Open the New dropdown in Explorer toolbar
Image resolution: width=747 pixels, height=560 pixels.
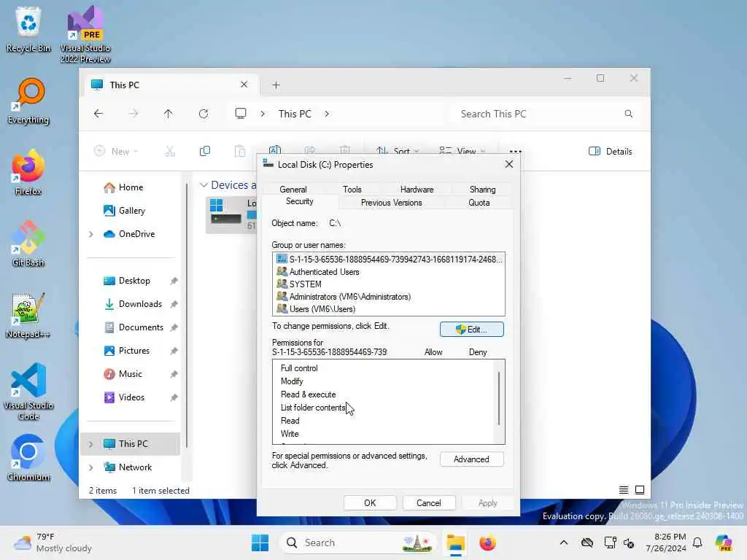point(116,152)
